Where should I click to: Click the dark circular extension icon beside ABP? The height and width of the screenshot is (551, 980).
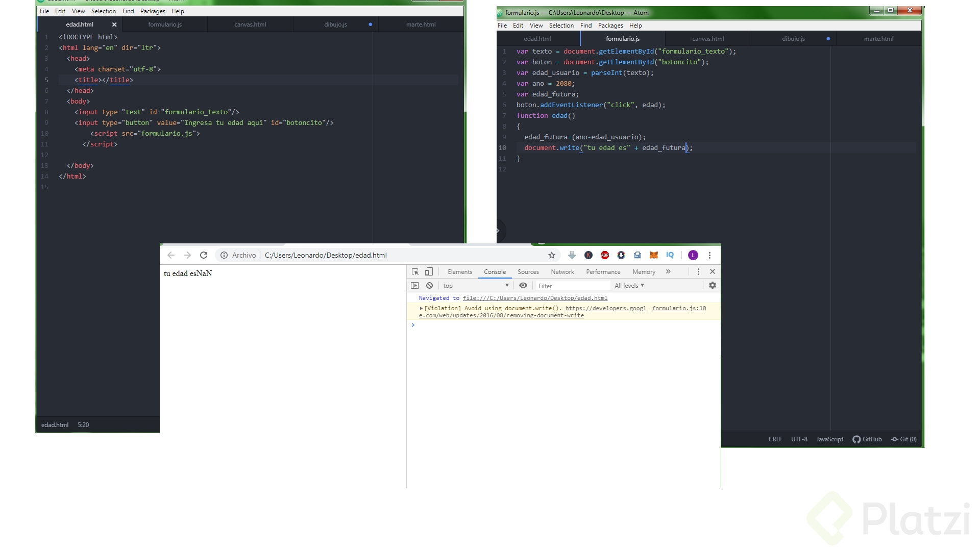621,255
